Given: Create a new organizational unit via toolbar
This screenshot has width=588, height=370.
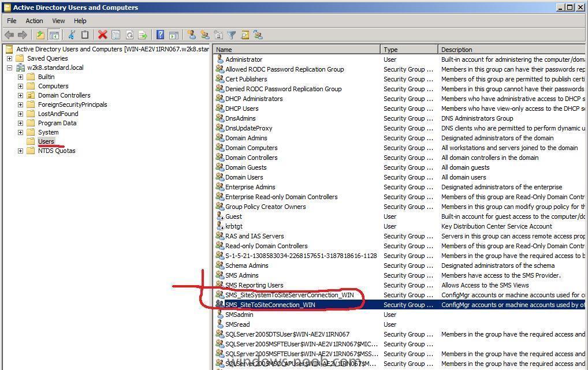Looking at the screenshot, I should click(x=218, y=35).
